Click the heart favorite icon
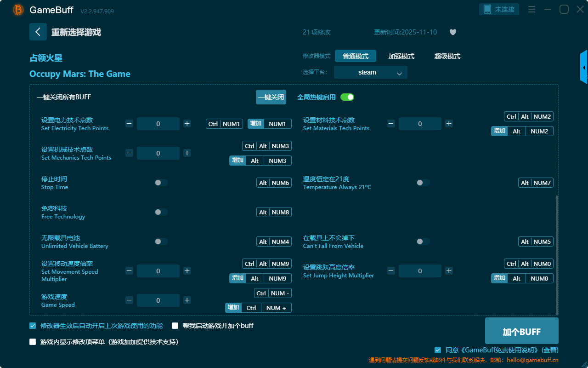The width and height of the screenshot is (588, 368). 453,32
